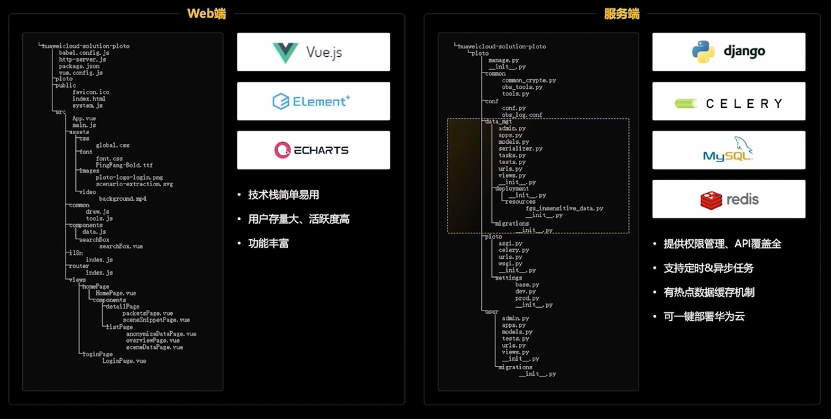This screenshot has width=832, height=420.
Task: Click the views folder node
Action: pos(77,279)
